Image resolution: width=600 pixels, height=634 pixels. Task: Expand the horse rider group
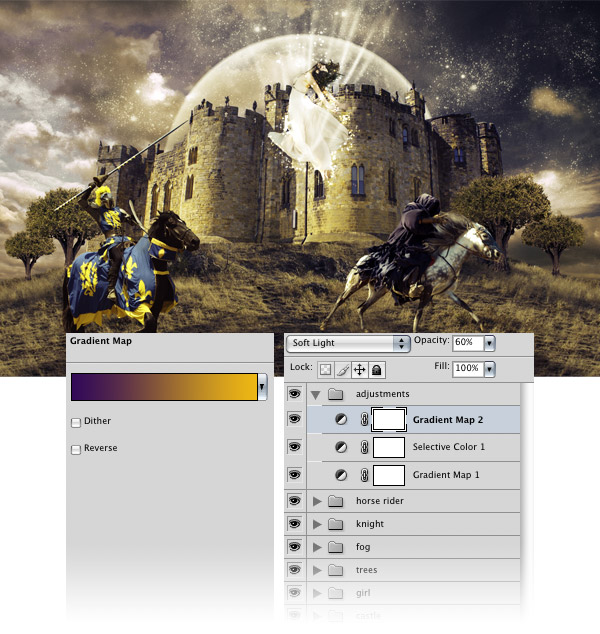pos(317,501)
